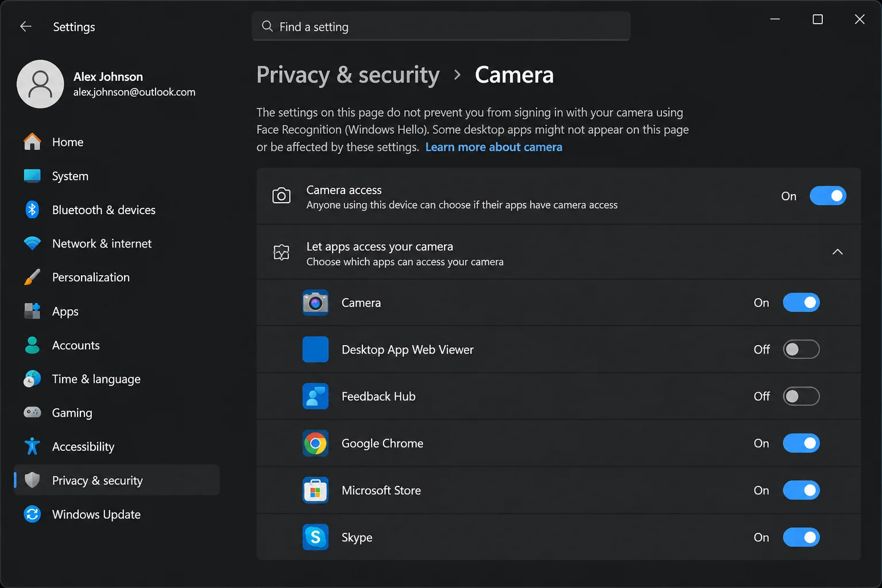Click the Microsoft Store app icon
Image resolution: width=882 pixels, height=588 pixels.
click(x=315, y=490)
